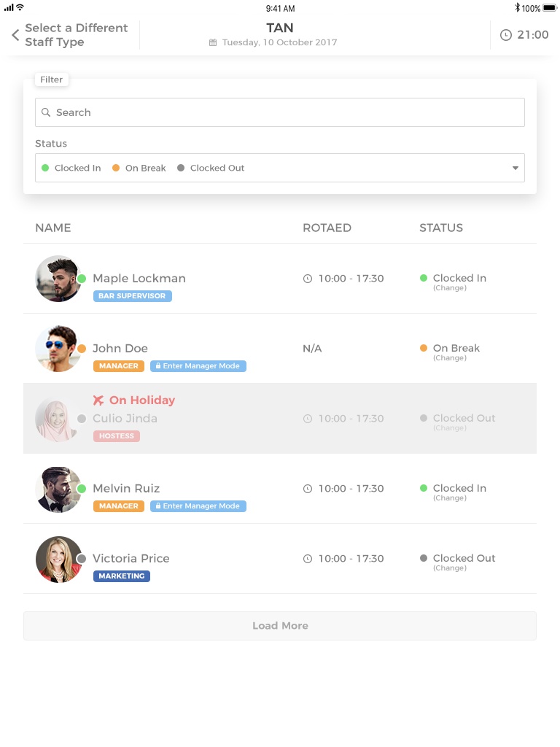This screenshot has width=560, height=747.
Task: Click the clock icon in Maple Lockman's rota
Action: 308,279
